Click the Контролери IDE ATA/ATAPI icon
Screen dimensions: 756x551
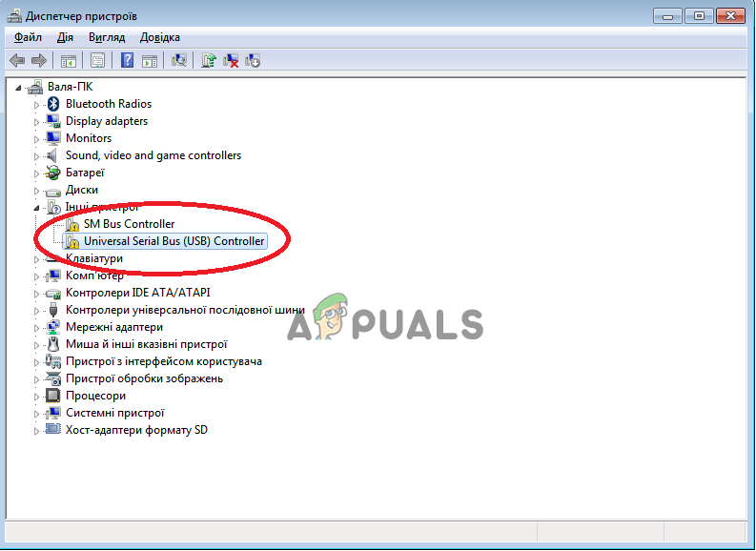(x=53, y=293)
